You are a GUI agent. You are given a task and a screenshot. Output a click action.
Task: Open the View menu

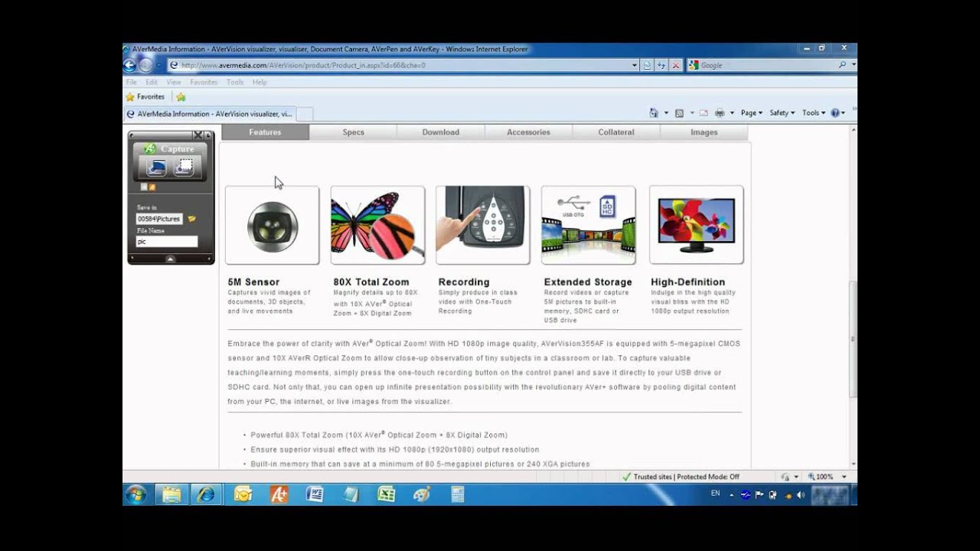(x=174, y=82)
